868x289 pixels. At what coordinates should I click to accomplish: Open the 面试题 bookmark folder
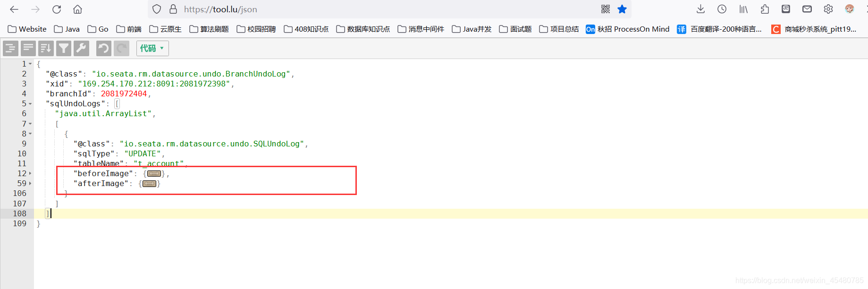click(515, 29)
